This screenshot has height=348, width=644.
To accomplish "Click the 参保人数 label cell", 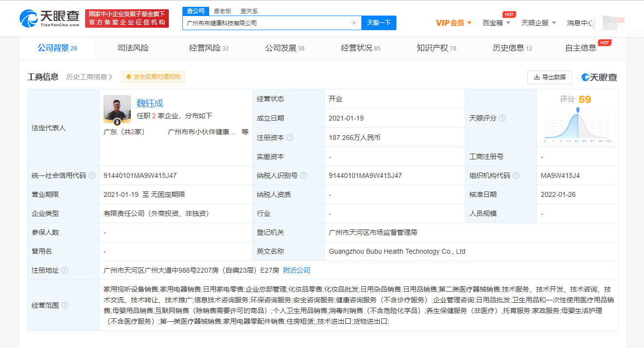I will pos(64,232).
